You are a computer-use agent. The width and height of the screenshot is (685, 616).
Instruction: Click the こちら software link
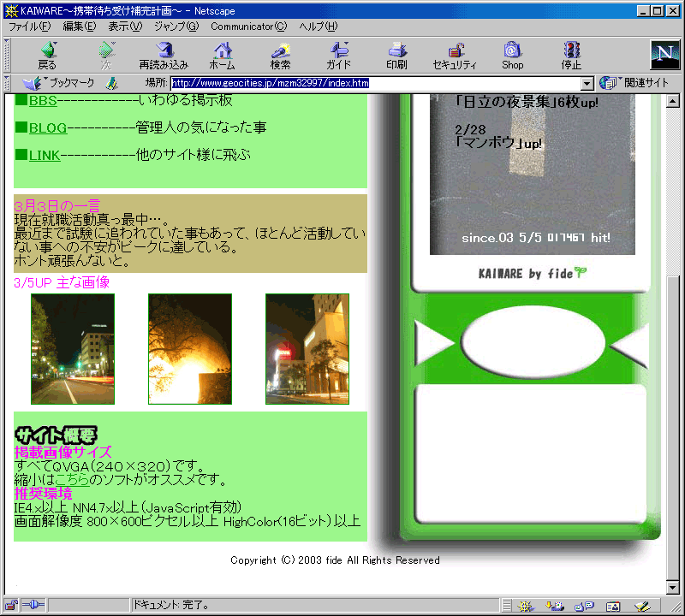pos(72,479)
